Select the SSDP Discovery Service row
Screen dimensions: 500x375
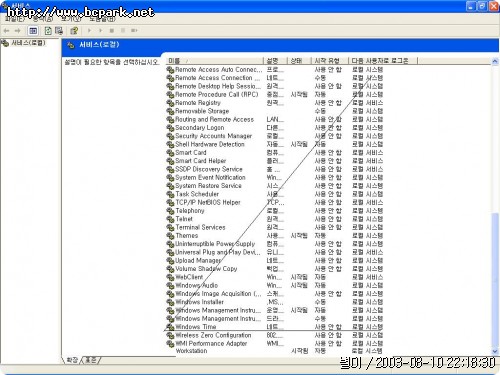click(x=275, y=169)
